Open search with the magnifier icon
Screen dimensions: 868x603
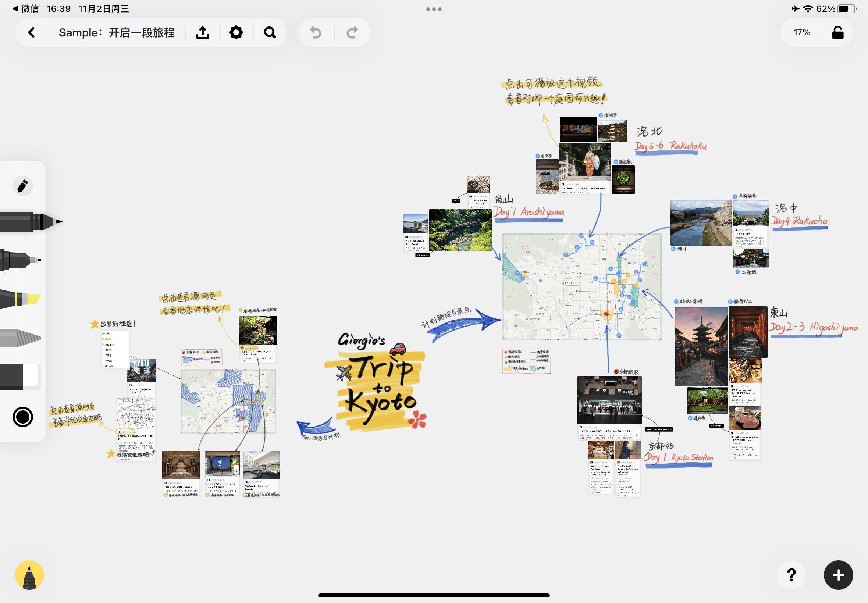pos(270,32)
